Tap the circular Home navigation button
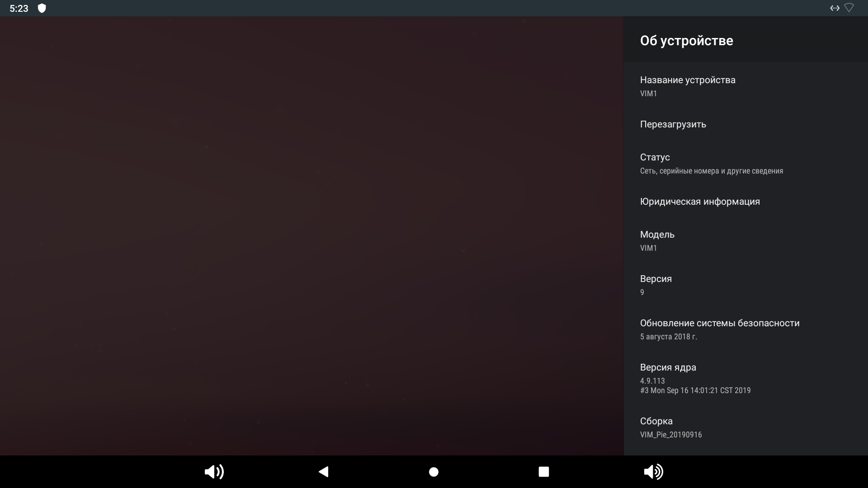The height and width of the screenshot is (488, 868). [x=434, y=472]
